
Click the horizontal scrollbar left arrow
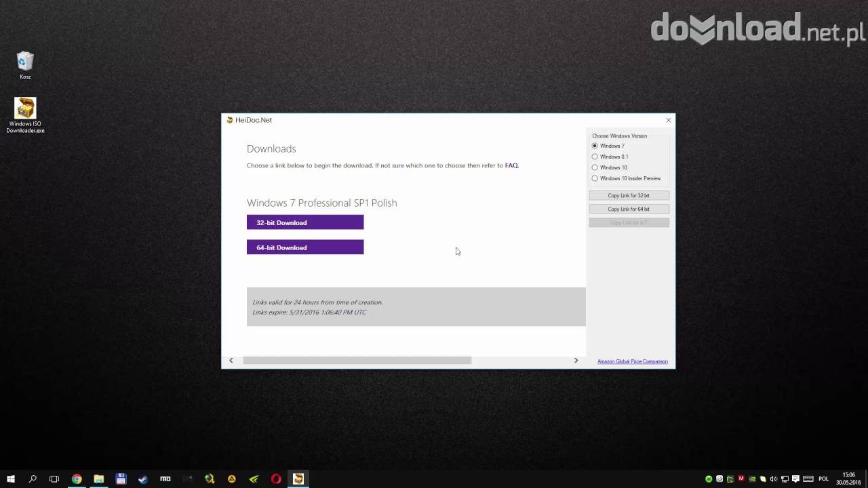point(231,361)
